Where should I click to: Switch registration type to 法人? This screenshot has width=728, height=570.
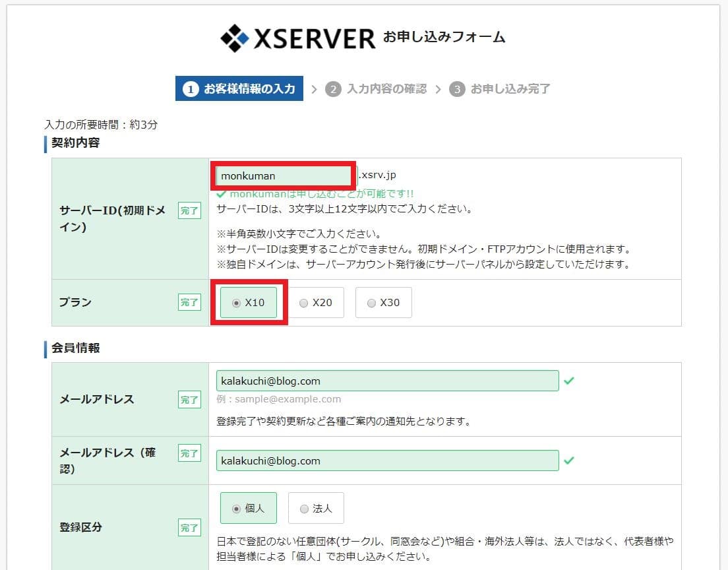point(304,509)
